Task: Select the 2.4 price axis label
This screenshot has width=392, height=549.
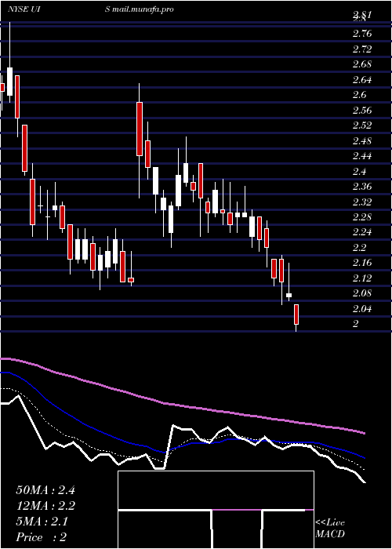Action: (x=360, y=171)
